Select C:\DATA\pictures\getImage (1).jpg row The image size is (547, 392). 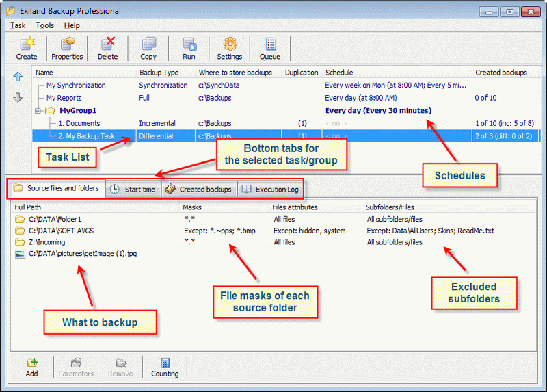(83, 254)
